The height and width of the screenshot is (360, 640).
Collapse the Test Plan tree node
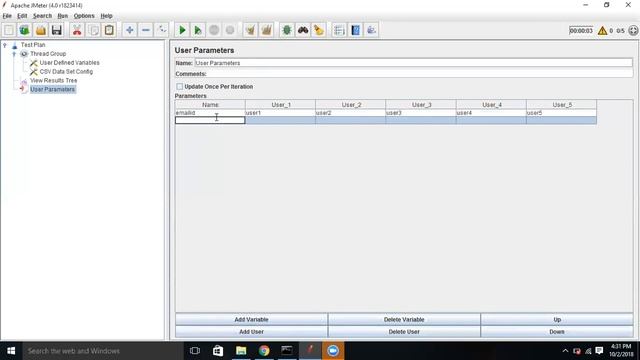pos(5,45)
